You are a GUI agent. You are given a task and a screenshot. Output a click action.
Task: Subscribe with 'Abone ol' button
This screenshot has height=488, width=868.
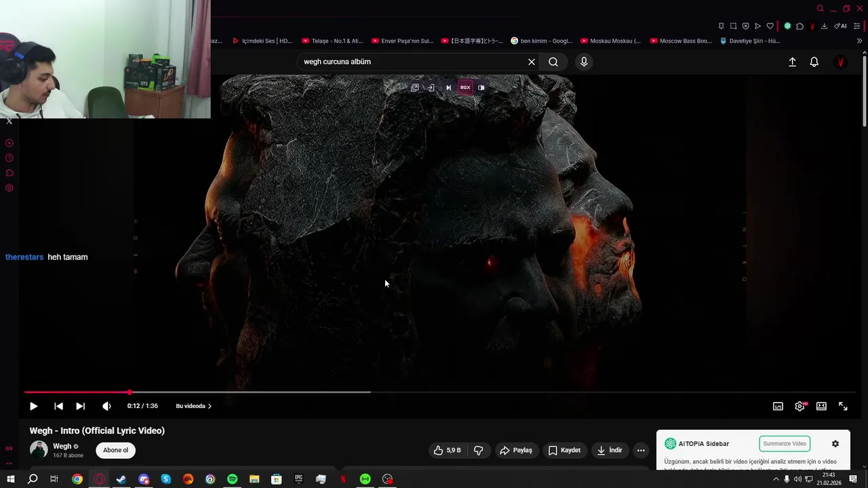click(115, 450)
